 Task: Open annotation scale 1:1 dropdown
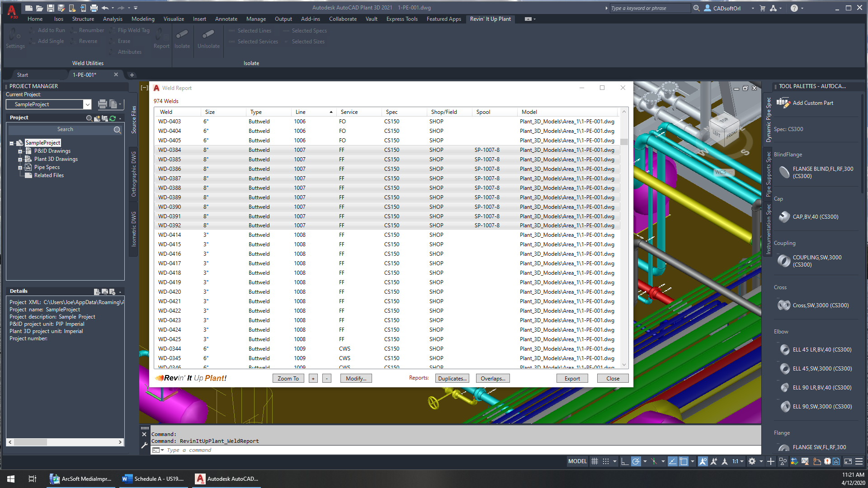coord(737,461)
